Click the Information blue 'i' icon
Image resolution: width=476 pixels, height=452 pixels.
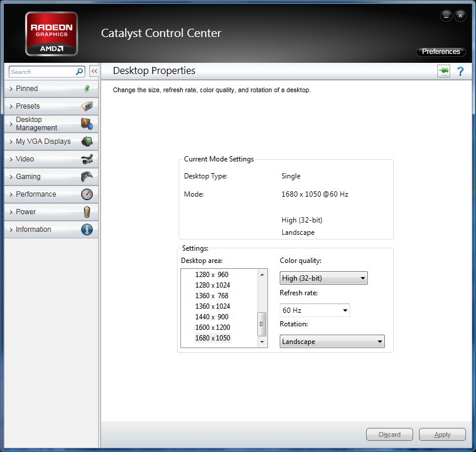point(87,230)
